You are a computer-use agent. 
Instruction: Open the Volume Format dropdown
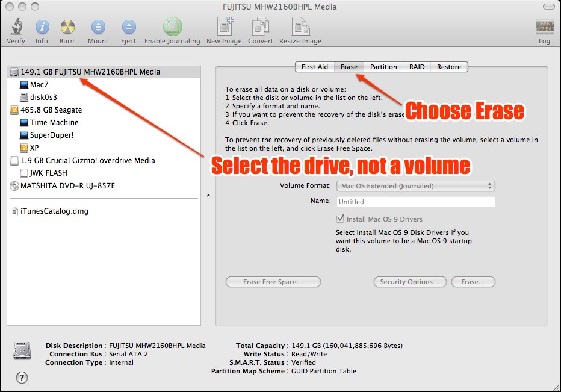click(x=416, y=186)
